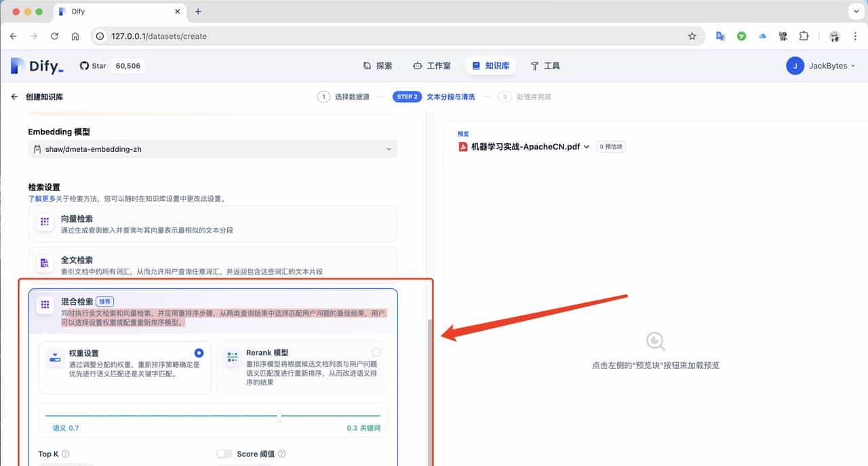Viewport: 868px width, 466px height.
Task: Select the 向量检索 grid icon
Action: tap(43, 221)
